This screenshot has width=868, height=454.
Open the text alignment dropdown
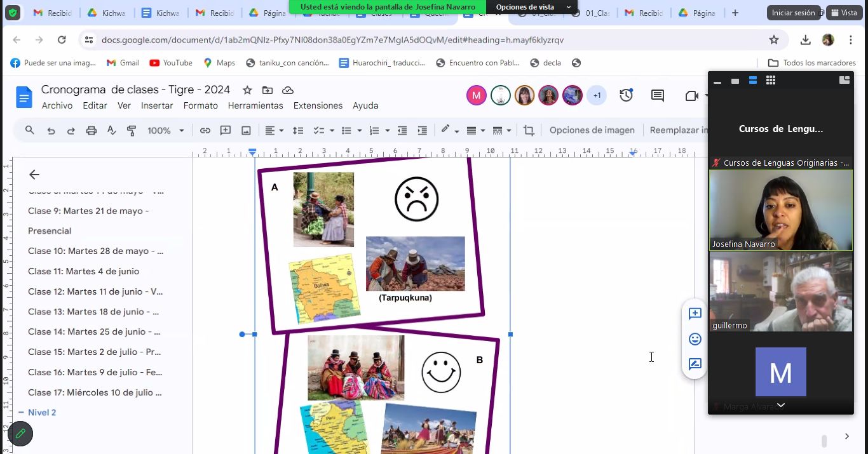275,130
